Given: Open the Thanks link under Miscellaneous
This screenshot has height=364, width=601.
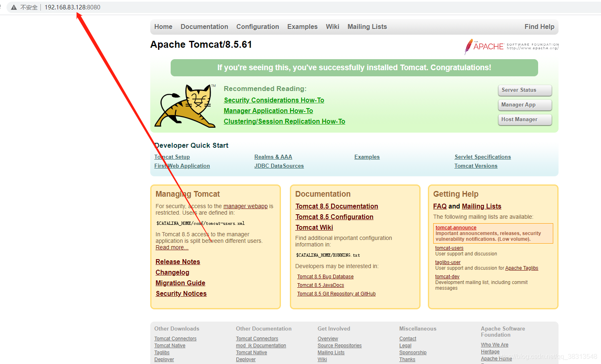Looking at the screenshot, I should click(x=407, y=360).
